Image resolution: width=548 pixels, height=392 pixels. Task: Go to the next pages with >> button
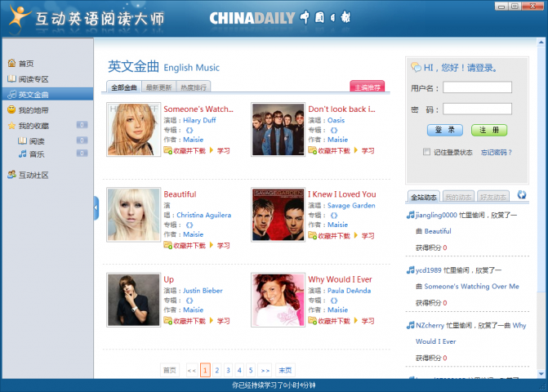point(265,370)
